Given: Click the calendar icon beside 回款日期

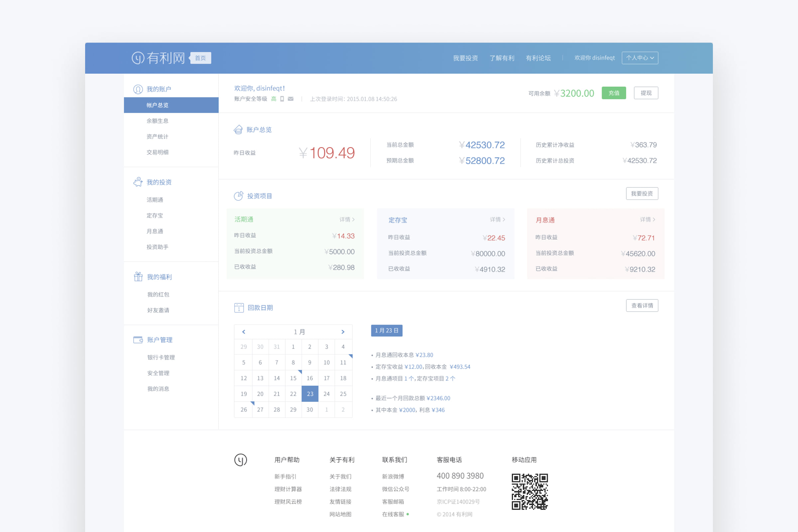Looking at the screenshot, I should click(x=239, y=308).
